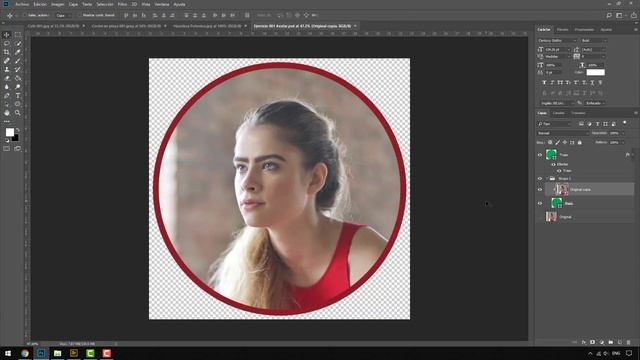This screenshot has width=640, height=360.
Task: Select the Paint Bucket tool
Action: tap(18, 78)
